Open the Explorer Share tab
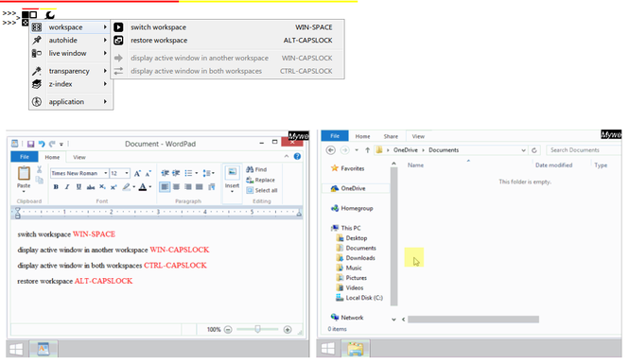Image resolution: width=629 pixels, height=364 pixels. [391, 136]
